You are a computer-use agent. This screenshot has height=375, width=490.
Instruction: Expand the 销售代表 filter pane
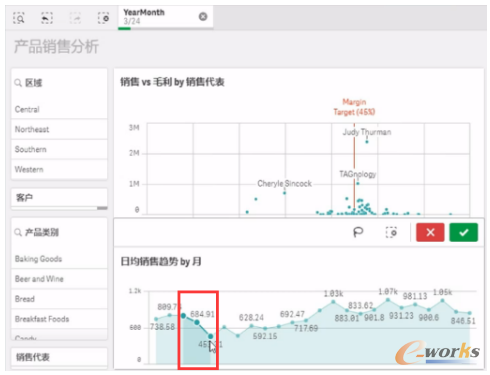(59, 357)
